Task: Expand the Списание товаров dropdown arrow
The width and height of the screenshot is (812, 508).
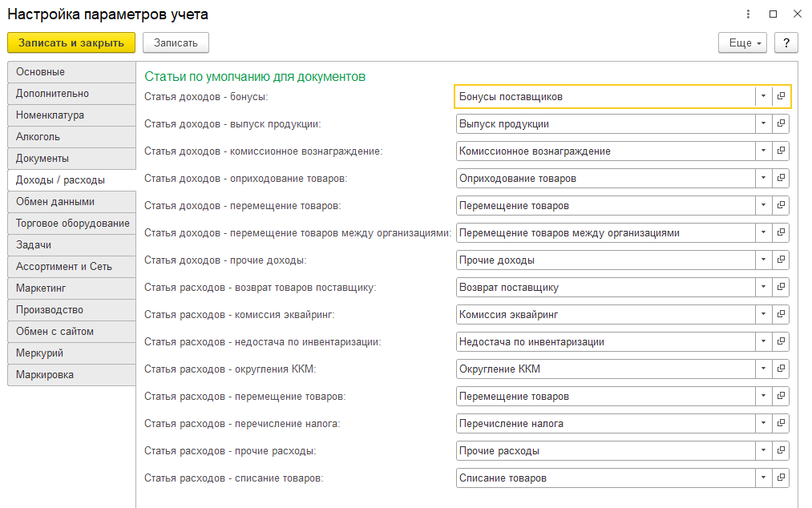Action: coord(763,478)
